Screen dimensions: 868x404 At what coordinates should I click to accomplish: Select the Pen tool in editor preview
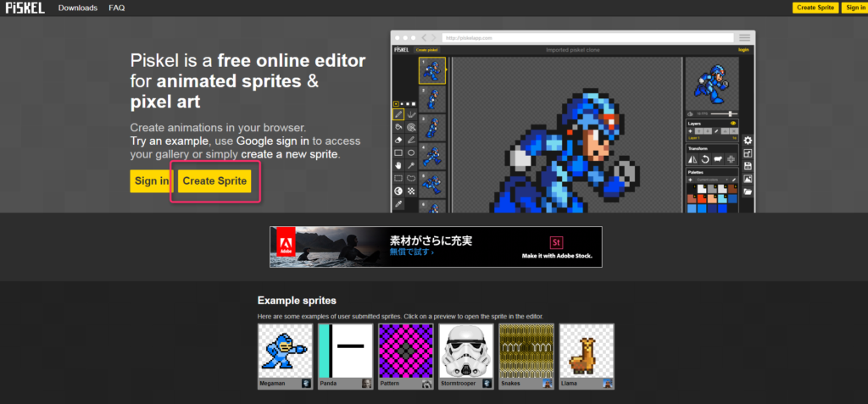398,113
